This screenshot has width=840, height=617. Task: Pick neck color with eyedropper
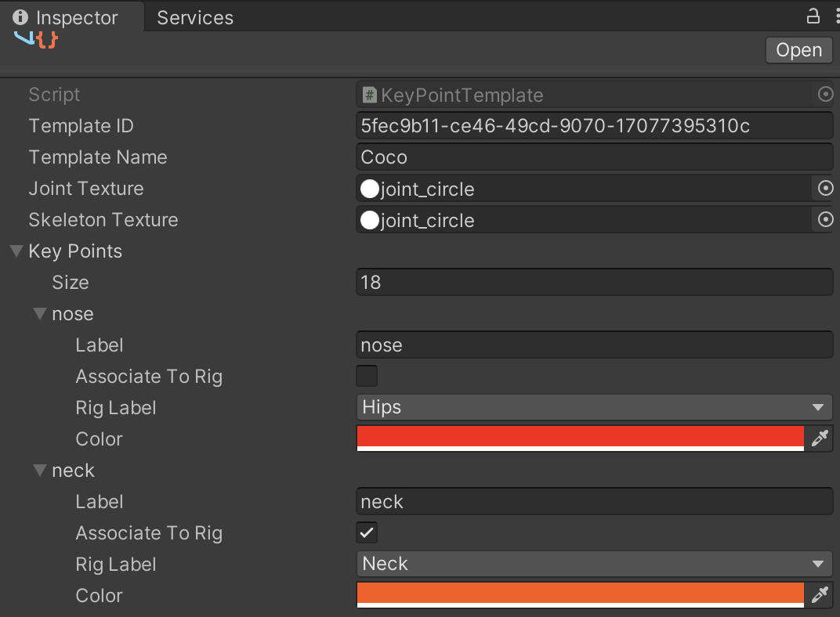820,595
